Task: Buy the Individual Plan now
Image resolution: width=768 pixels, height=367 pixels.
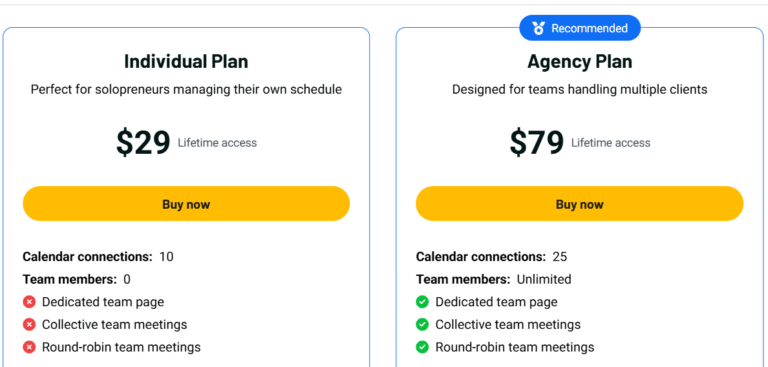Action: (x=186, y=204)
